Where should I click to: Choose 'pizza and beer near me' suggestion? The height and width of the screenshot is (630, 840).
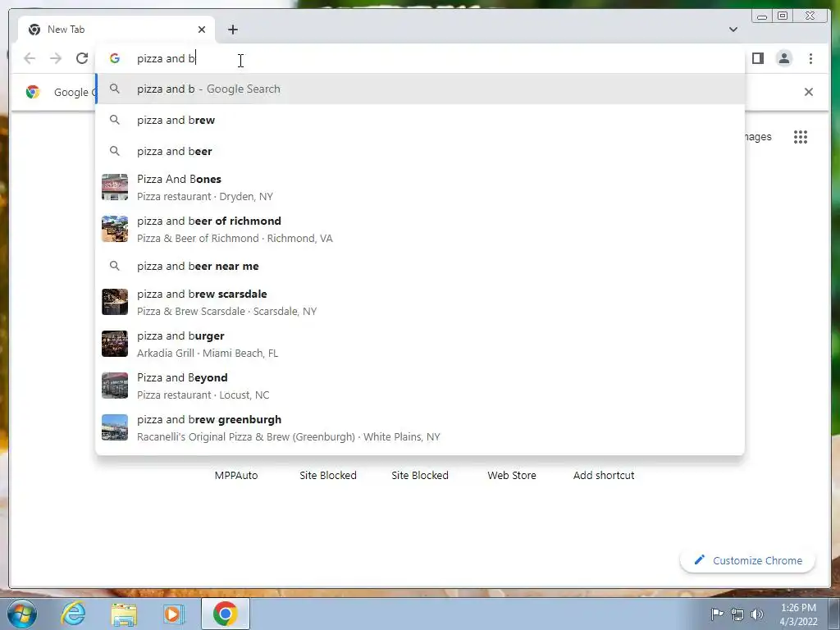pos(420,267)
